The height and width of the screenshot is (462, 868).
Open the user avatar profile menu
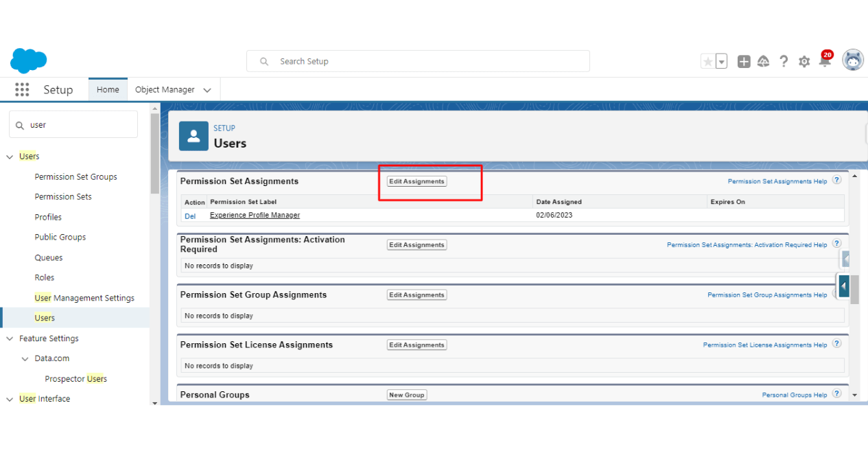pyautogui.click(x=853, y=60)
